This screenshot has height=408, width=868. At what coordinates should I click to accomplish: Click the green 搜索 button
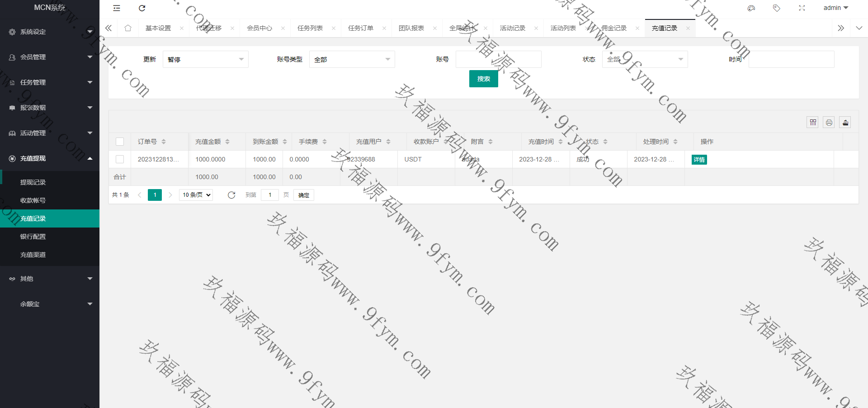pyautogui.click(x=483, y=79)
